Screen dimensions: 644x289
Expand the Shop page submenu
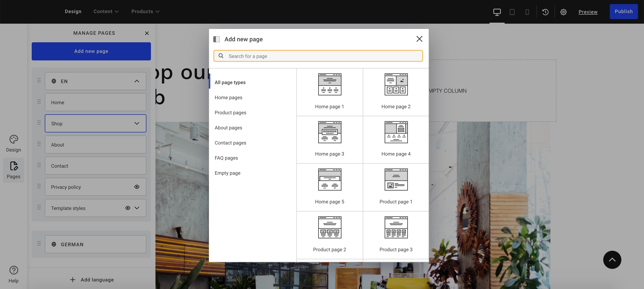point(137,123)
